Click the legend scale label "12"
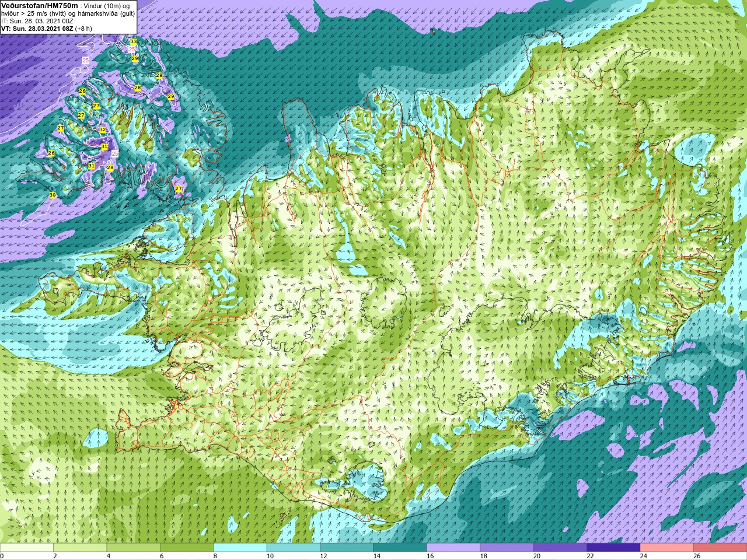747x560 pixels. click(x=323, y=556)
